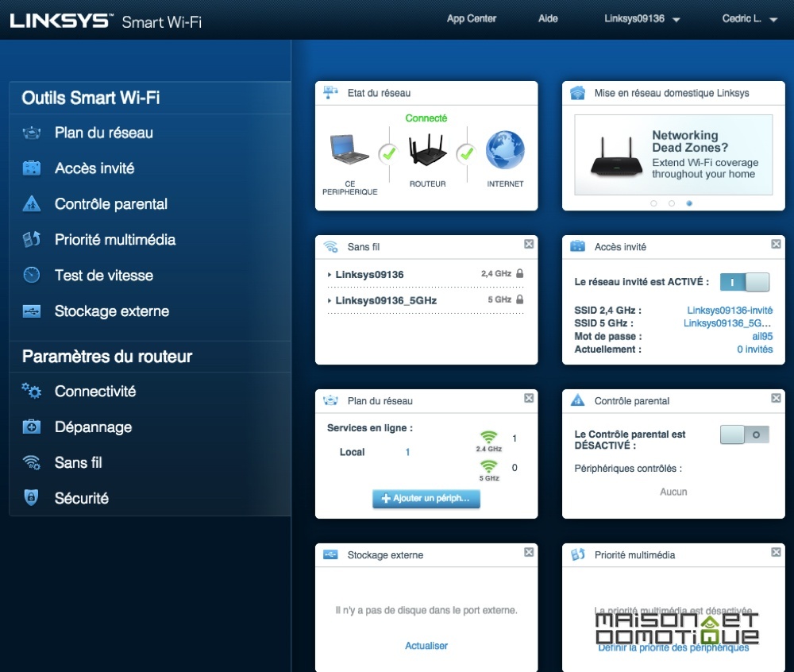
Task: Launch Test de vitesse from sidebar
Action: coord(104,276)
